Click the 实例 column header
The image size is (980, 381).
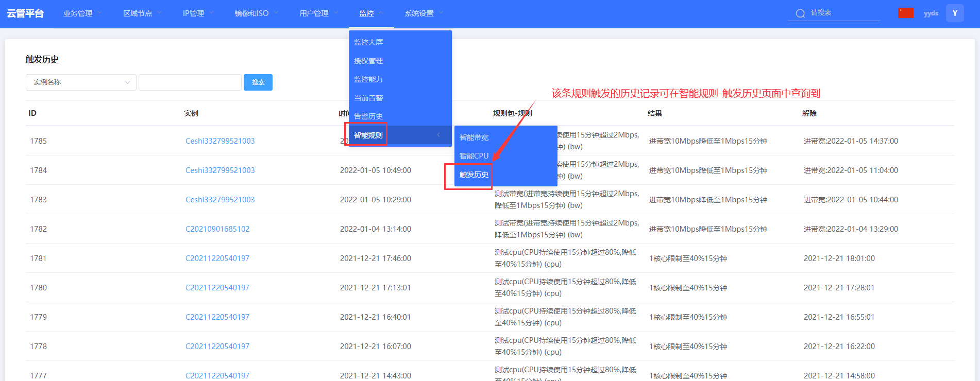191,113
